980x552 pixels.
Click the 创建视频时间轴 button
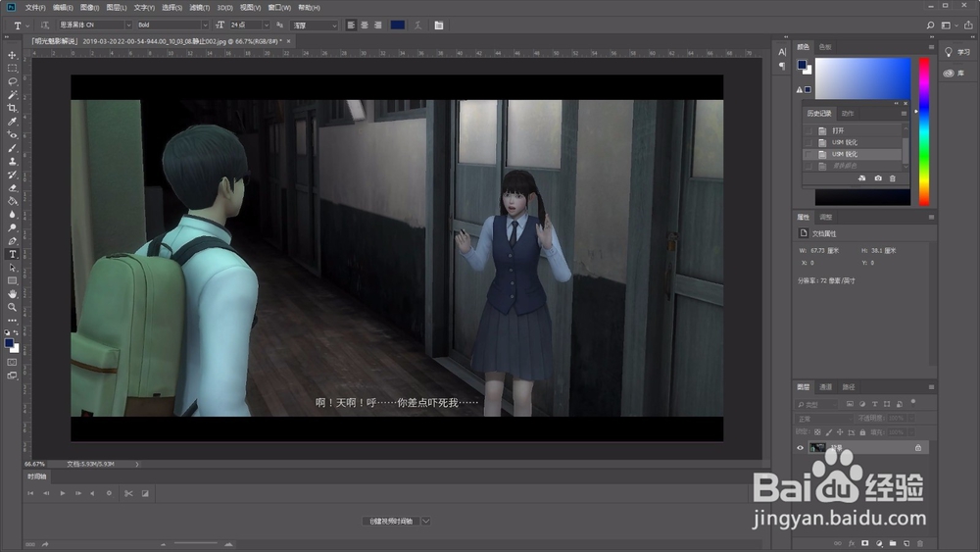[391, 521]
